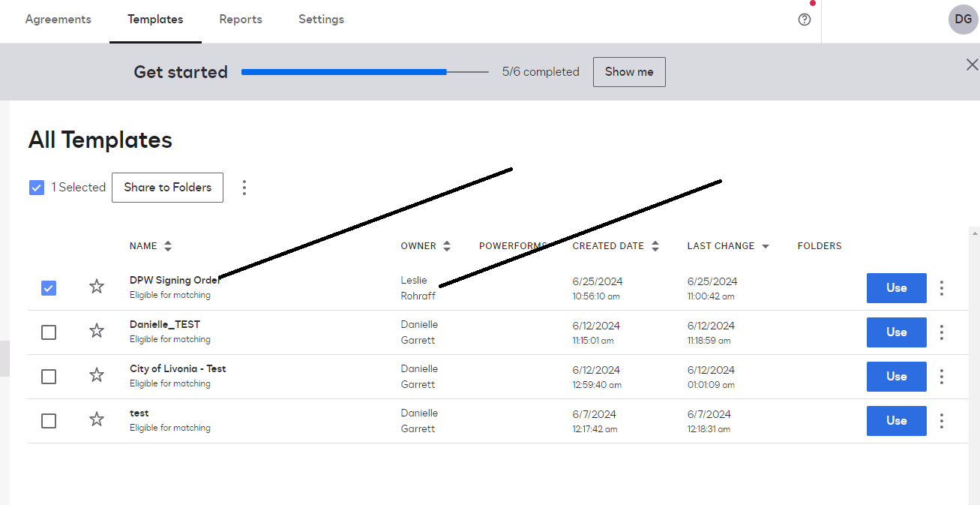Open the help question mark icon
Image resolution: width=980 pixels, height=505 pixels.
pos(805,20)
